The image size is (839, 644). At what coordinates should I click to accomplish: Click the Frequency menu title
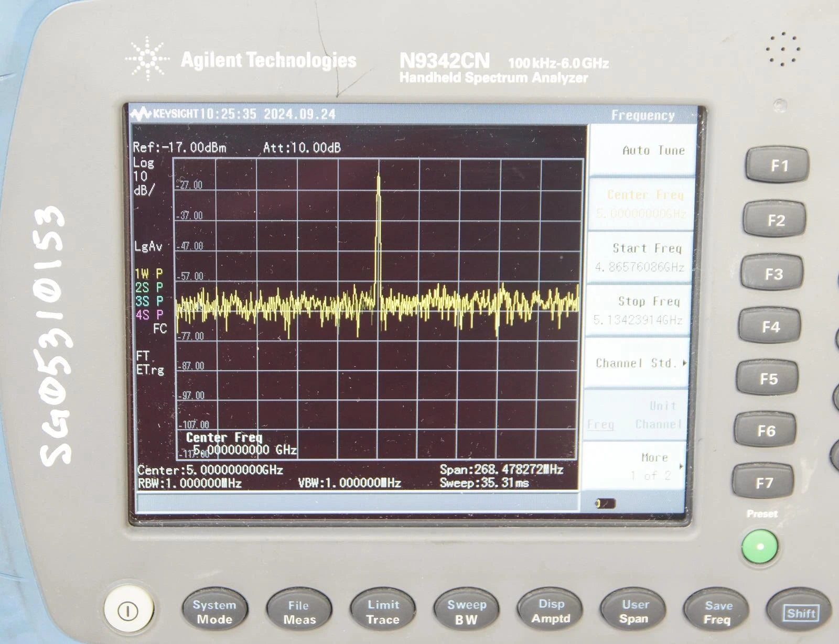[643, 115]
